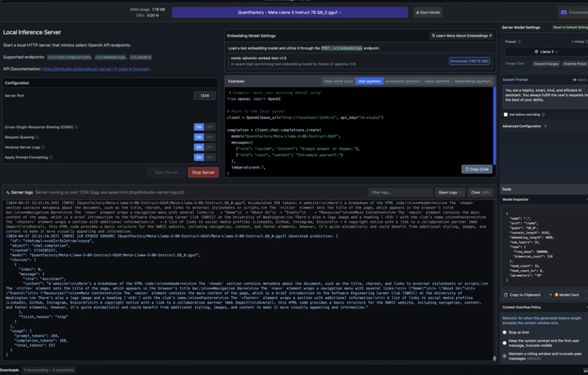Open the Model Card
This screenshot has height=375, width=588.
tap(567, 295)
